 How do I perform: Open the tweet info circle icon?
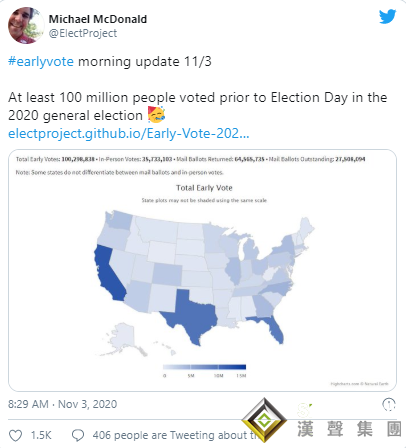389,404
